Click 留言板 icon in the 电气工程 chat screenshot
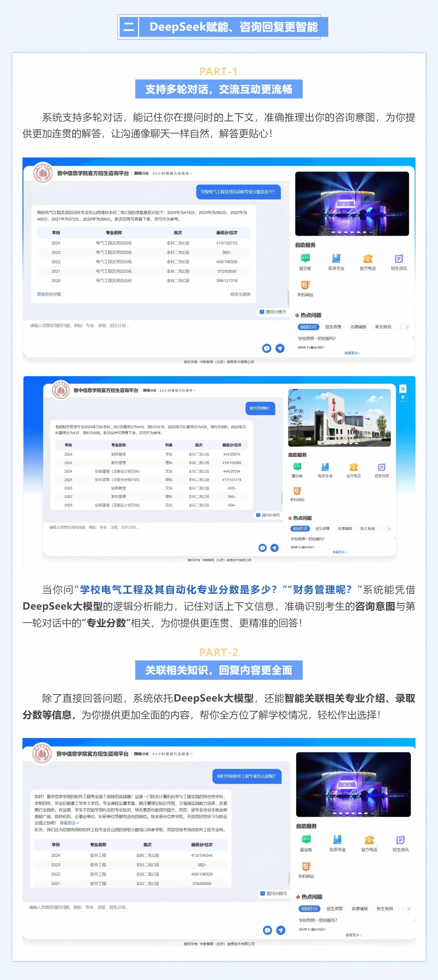This screenshot has width=438, height=980. (305, 258)
